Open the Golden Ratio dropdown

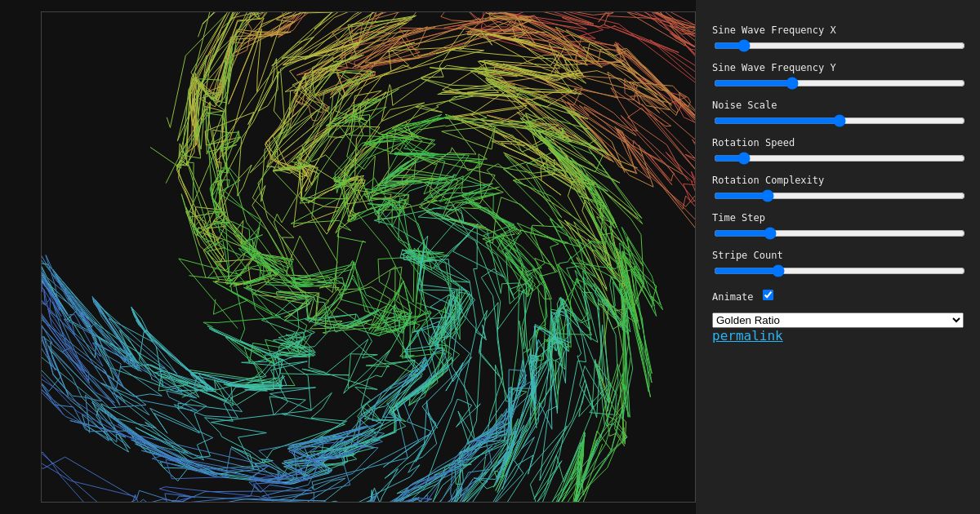point(838,320)
